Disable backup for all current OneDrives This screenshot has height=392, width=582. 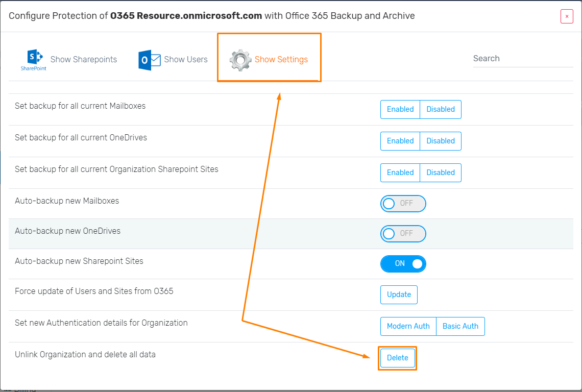441,141
